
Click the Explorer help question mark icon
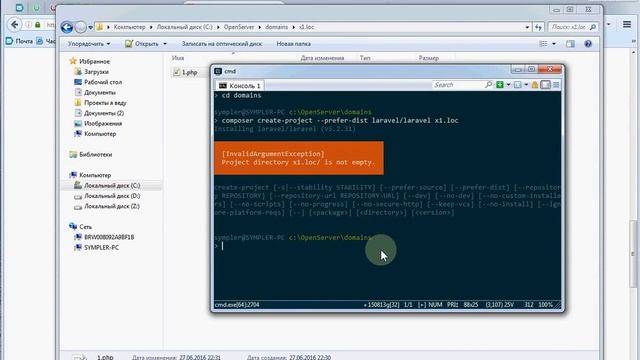click(588, 44)
